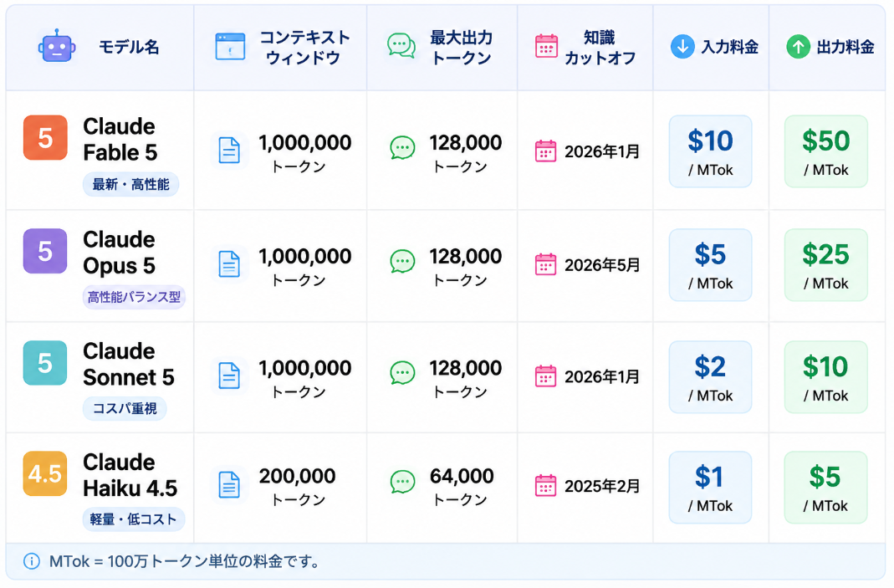
Task: Select the 軽量・低コスト tag under Haiku 4.5
Action: [x=134, y=519]
